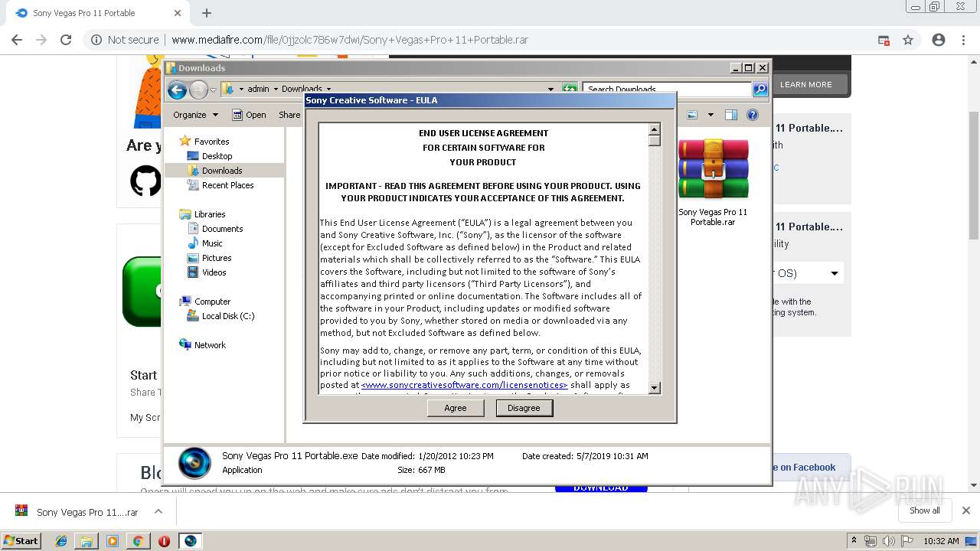Click browser forward button
Image resolution: width=980 pixels, height=551 pixels.
pyautogui.click(x=41, y=40)
